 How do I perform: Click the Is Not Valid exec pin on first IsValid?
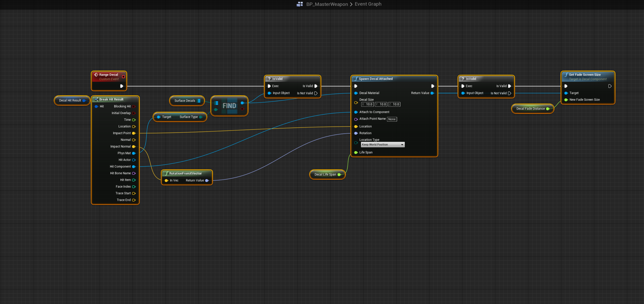point(316,93)
